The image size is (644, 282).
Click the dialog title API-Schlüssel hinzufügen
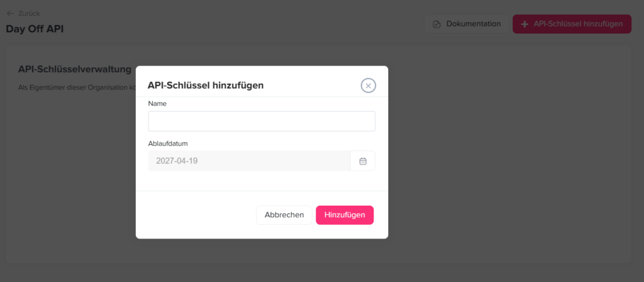click(206, 86)
